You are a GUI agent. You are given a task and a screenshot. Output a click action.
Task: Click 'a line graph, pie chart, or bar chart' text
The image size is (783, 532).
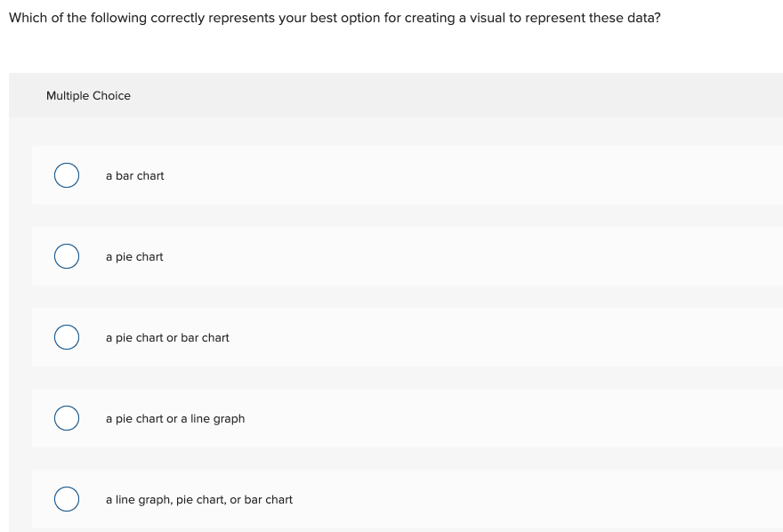point(199,499)
